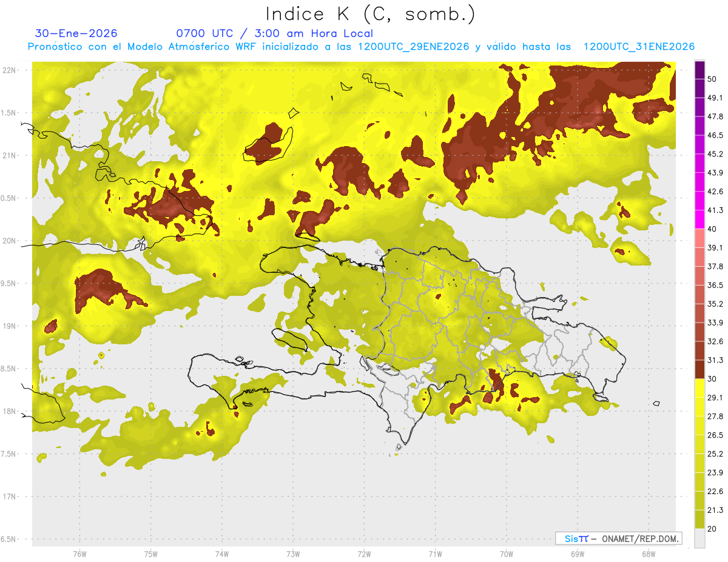This screenshot has height=562, width=728.
Task: Click the '22.6' color bar value
Action: tap(715, 492)
